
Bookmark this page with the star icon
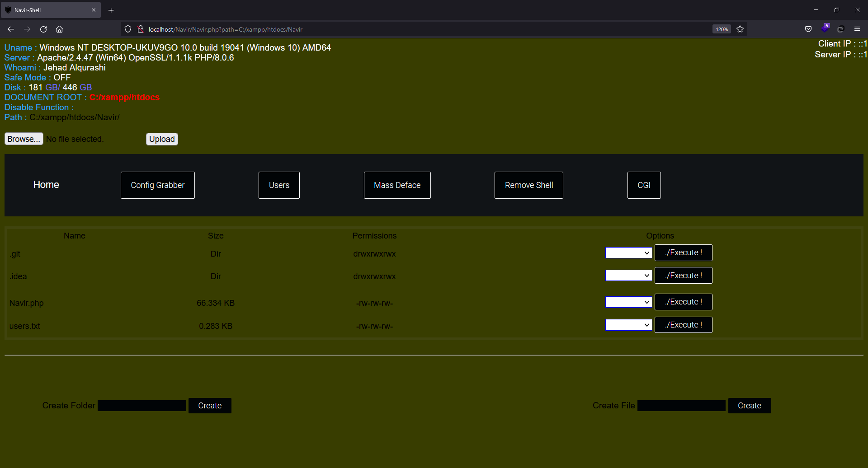tap(740, 29)
